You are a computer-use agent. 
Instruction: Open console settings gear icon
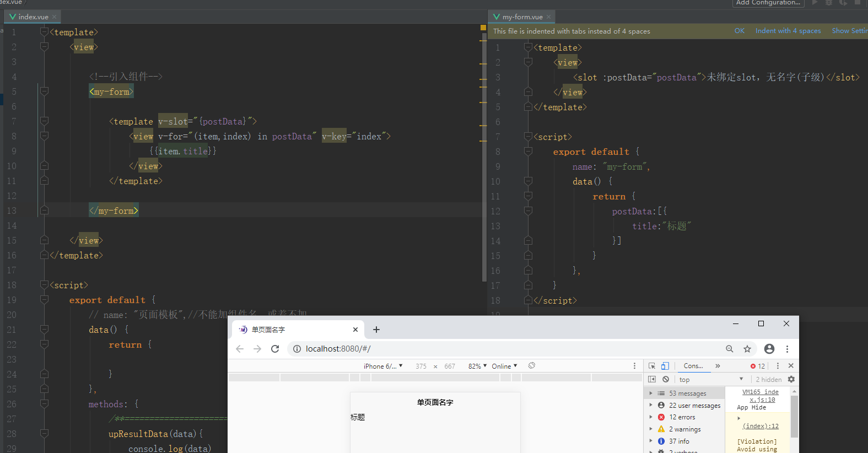pos(791,379)
